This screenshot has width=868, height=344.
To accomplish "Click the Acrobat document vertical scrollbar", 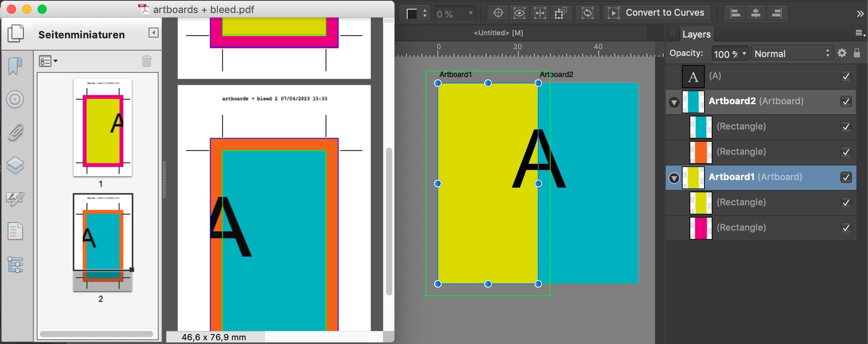I will tap(389, 221).
